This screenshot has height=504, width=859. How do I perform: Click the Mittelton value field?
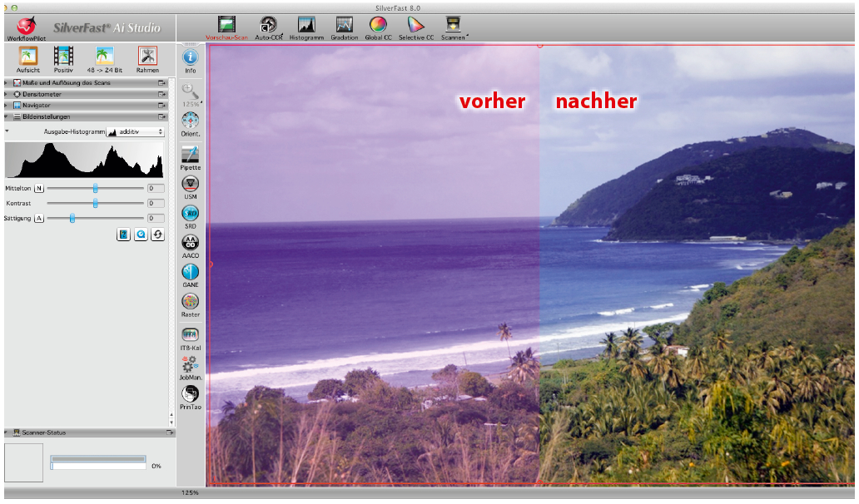click(156, 188)
